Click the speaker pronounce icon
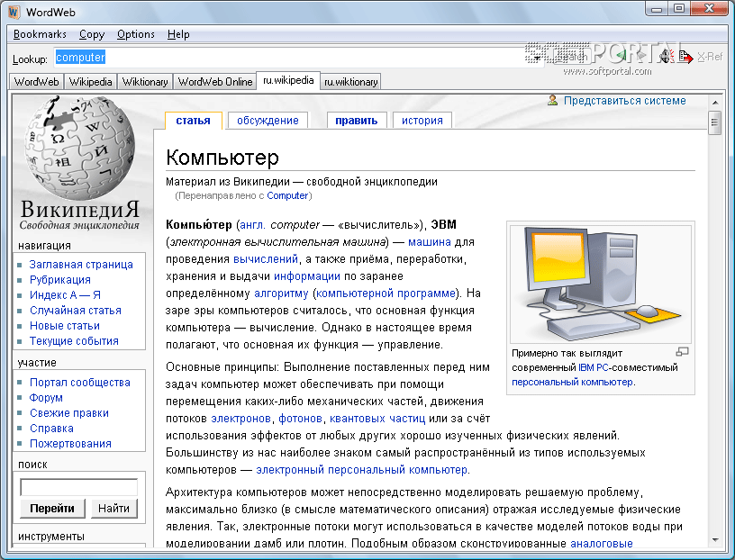 click(x=667, y=56)
